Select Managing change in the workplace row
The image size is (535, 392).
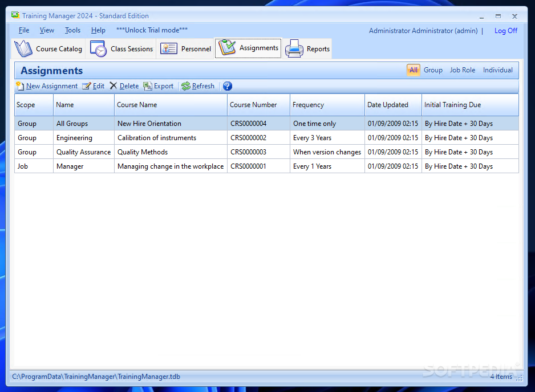[266, 166]
